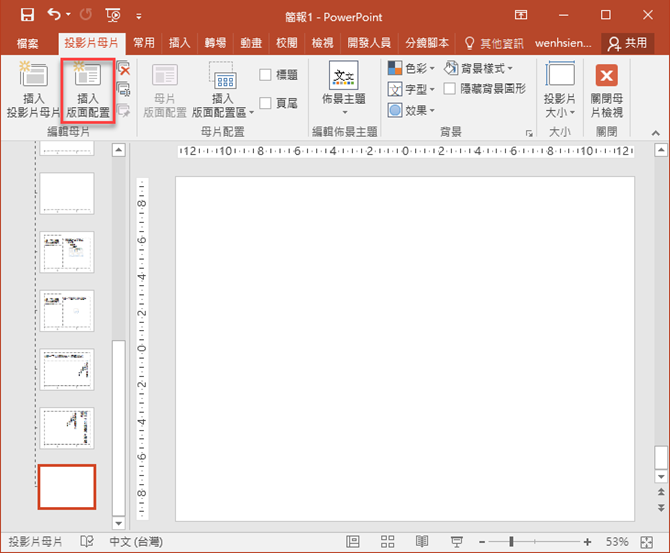Collapse the ribbon with the chevron
670x553 pixels.
(x=655, y=133)
